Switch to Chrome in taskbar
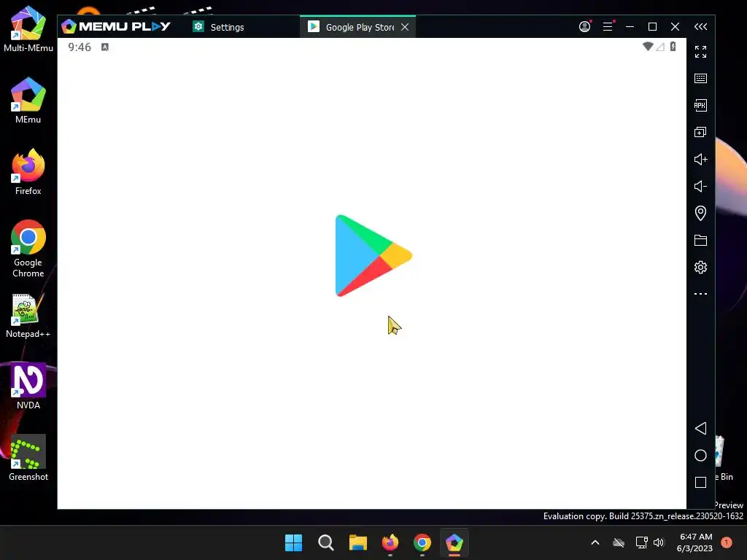The width and height of the screenshot is (747, 560). click(422, 542)
